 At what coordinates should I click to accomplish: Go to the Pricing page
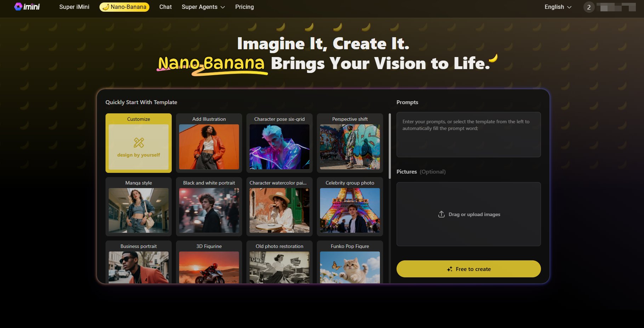click(x=244, y=7)
